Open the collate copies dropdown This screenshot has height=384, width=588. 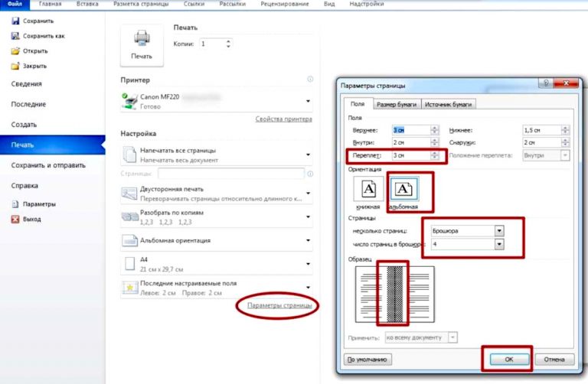tap(308, 217)
